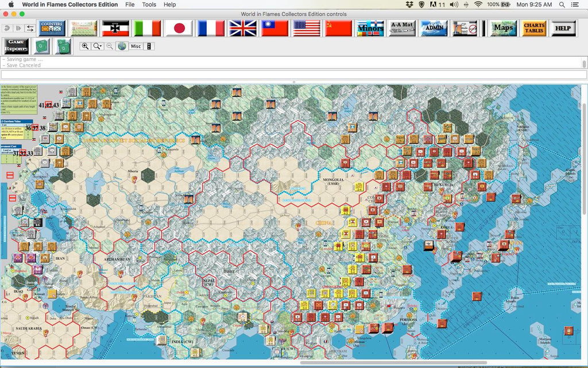The height and width of the screenshot is (368, 588).
Task: Open the green terrain chart button
Action: (x=83, y=28)
